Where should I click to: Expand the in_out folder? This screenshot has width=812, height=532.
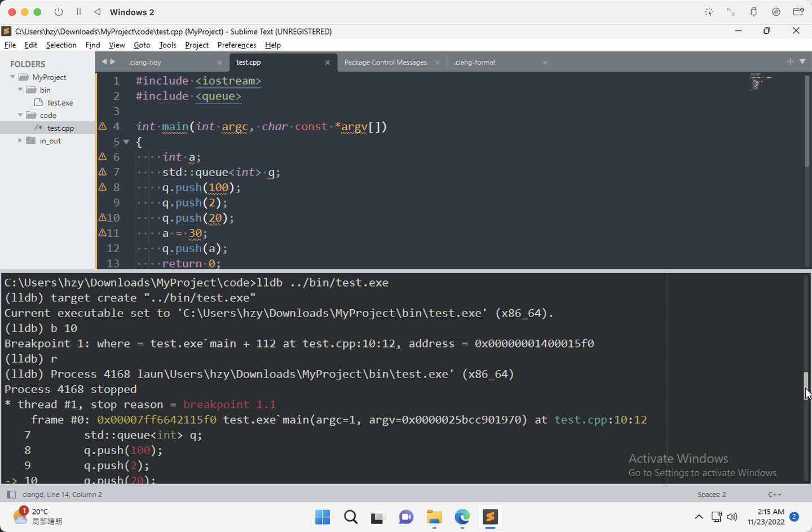point(20,140)
